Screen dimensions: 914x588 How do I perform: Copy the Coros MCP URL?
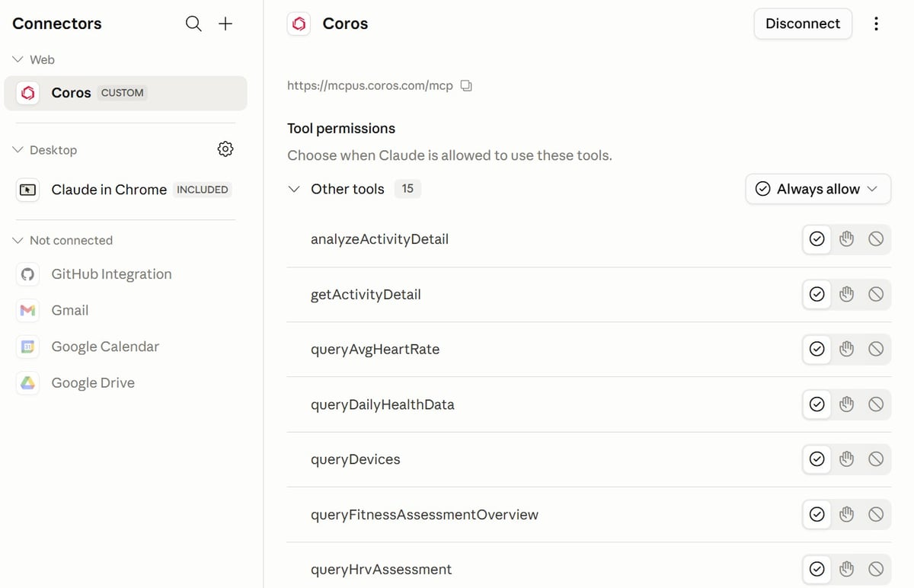467,86
